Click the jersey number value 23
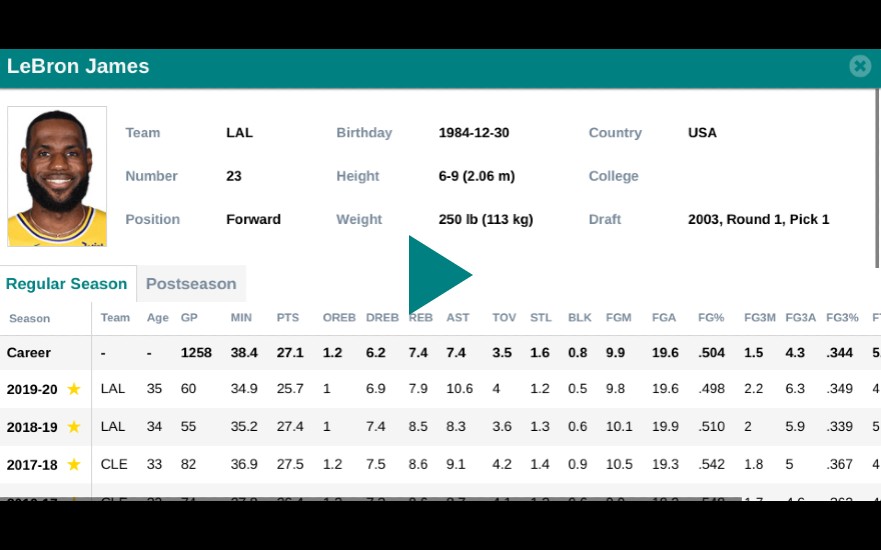 coord(234,176)
